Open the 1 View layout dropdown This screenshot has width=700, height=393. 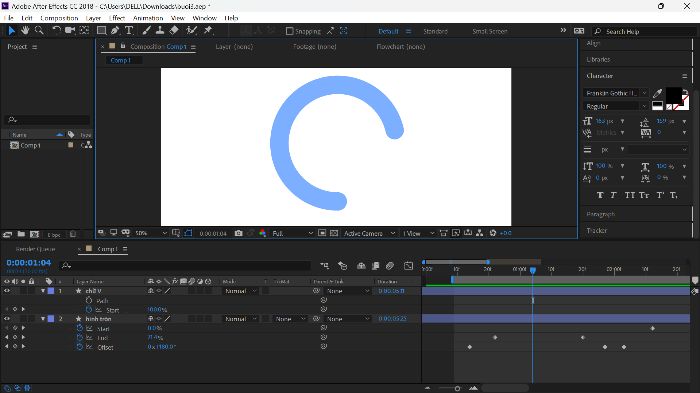[x=418, y=233]
